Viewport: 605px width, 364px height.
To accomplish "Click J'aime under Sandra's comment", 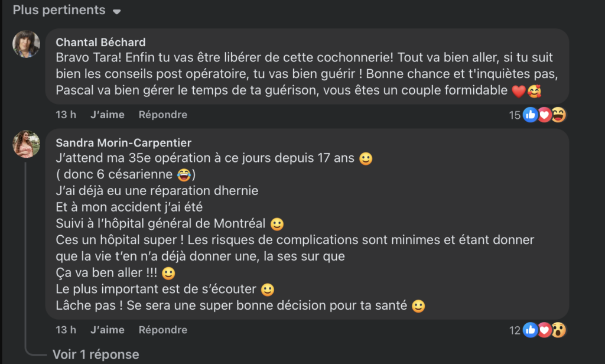I will coord(107,330).
